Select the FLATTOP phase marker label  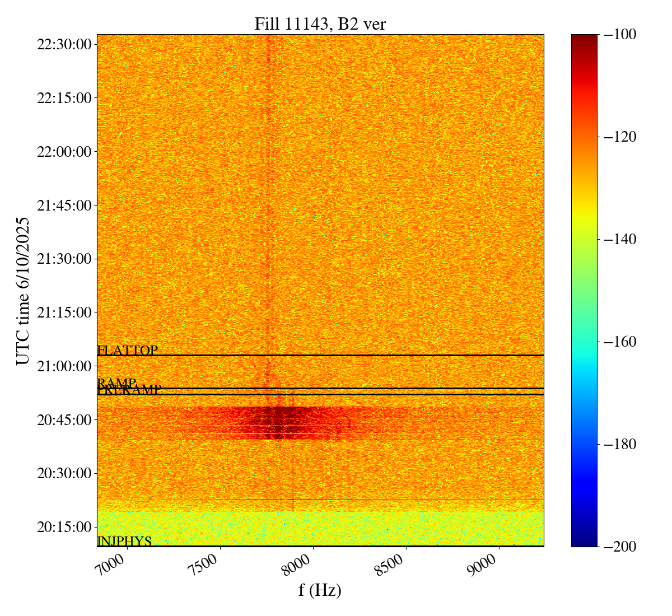click(127, 351)
